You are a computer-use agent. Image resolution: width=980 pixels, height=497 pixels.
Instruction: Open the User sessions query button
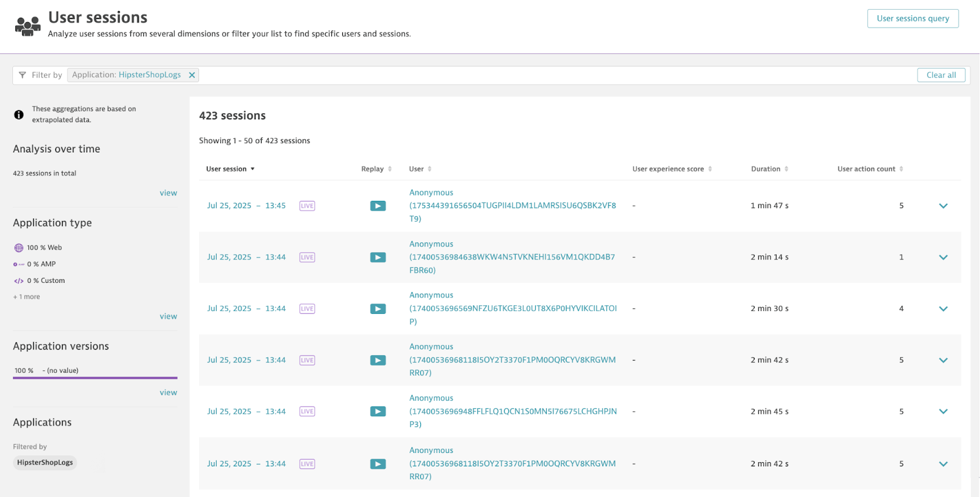913,18
